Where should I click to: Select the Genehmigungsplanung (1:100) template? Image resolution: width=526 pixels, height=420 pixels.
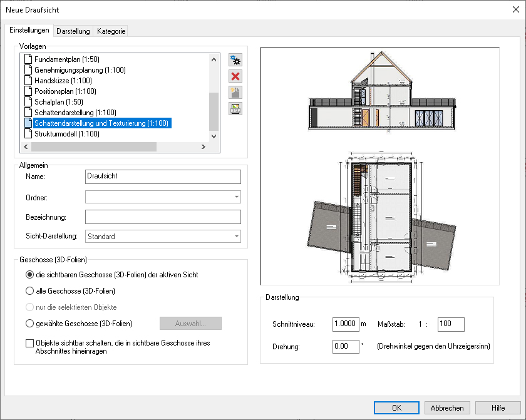coord(80,70)
